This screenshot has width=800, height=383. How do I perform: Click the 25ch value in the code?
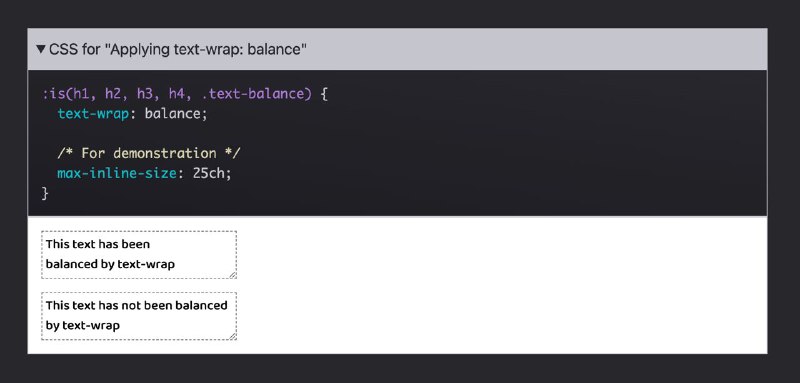(x=208, y=173)
